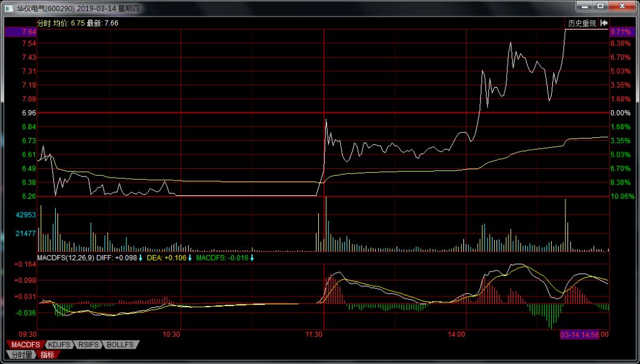Viewport: 640px width, 364px height.
Task: Click the 10:30 time label
Action: tap(171, 334)
